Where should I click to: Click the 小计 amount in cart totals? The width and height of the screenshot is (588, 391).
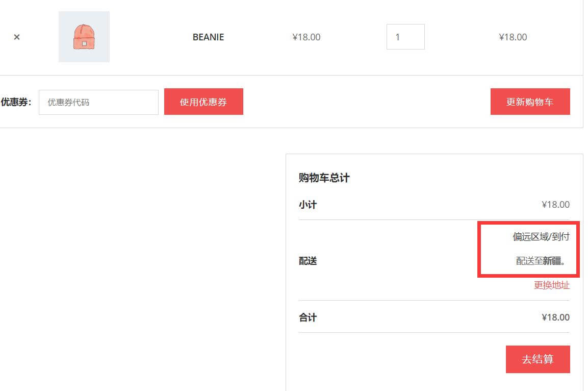(x=555, y=205)
